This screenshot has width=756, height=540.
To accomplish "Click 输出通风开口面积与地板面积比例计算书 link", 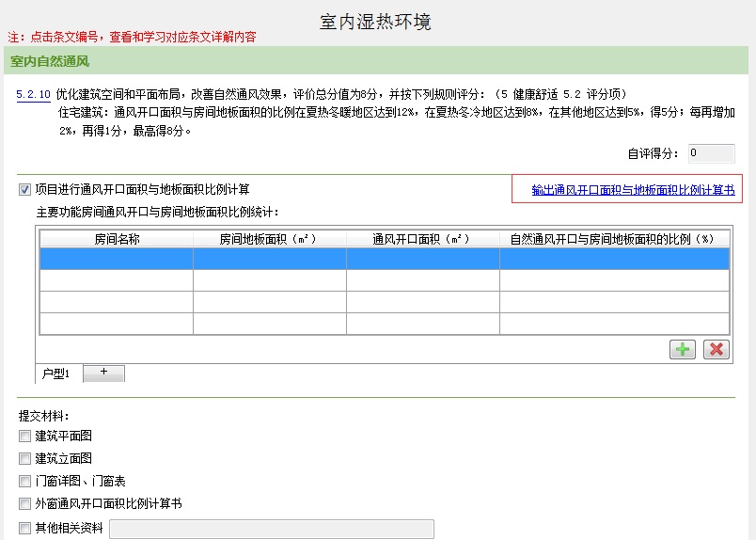I will 632,190.
